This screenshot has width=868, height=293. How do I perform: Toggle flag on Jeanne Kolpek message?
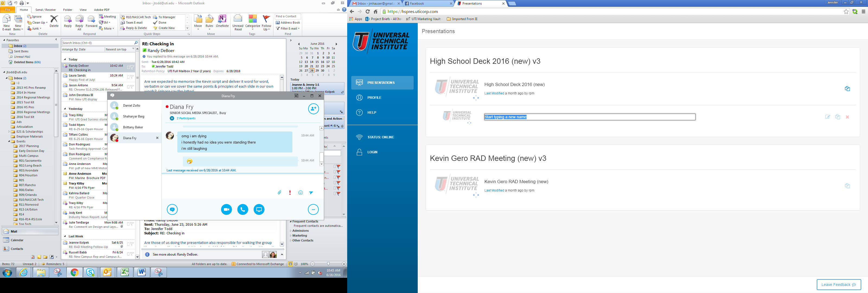pyautogui.click(x=132, y=244)
